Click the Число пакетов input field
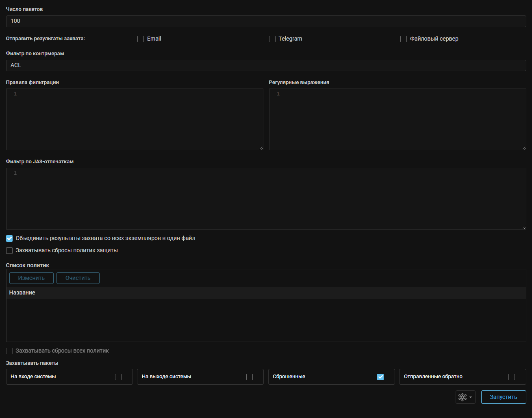This screenshot has width=532, height=418. pyautogui.click(x=266, y=21)
